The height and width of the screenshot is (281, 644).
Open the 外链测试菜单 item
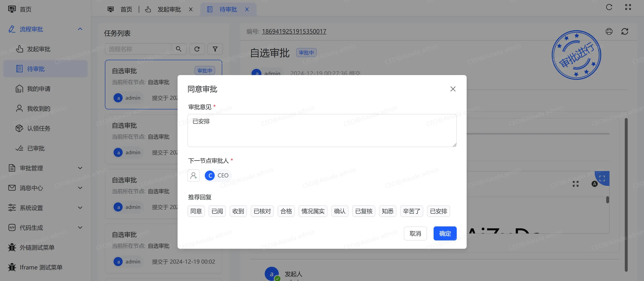click(x=45, y=248)
